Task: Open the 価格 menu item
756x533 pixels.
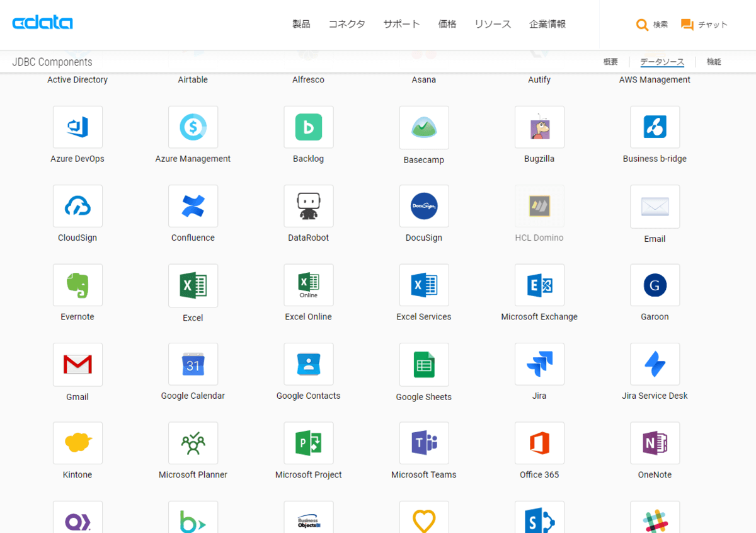Action: click(447, 24)
